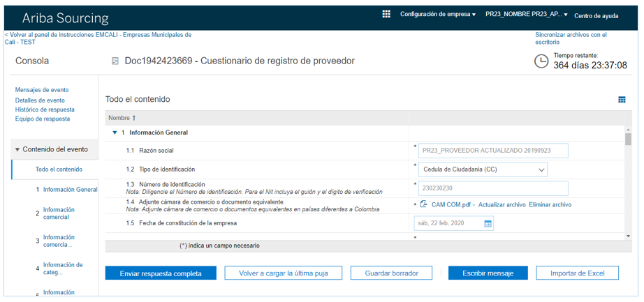Click the Importar de Excel button

577,273
